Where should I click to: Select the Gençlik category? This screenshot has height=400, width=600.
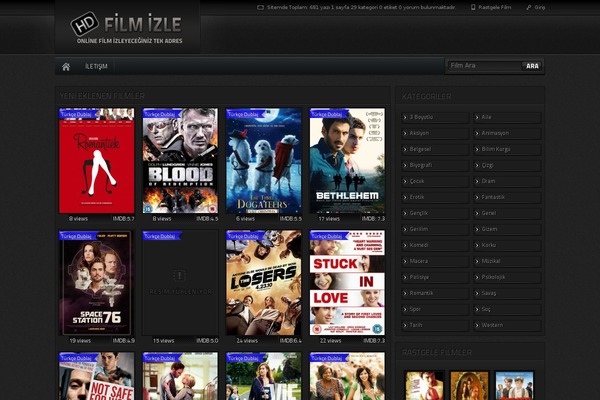point(435,213)
